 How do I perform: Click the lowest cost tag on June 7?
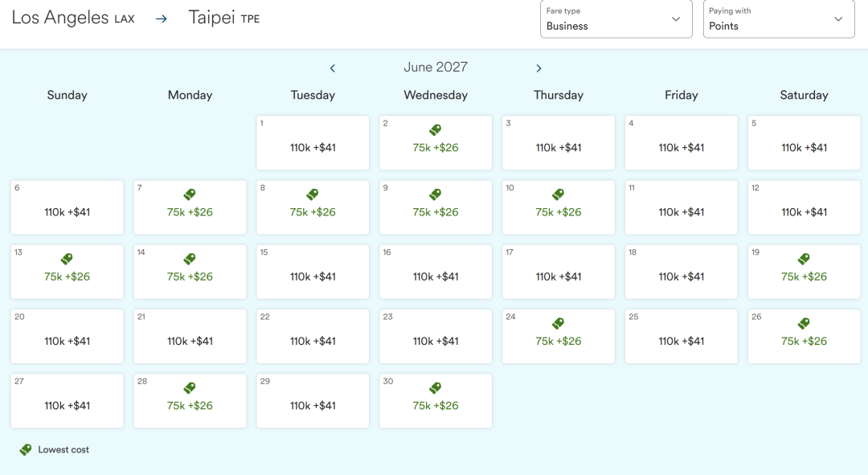(x=190, y=195)
